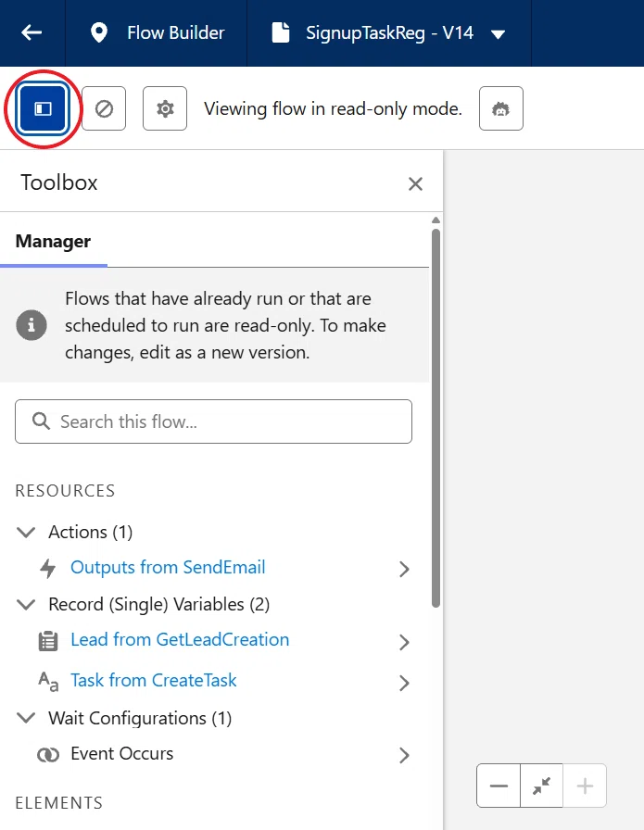
Task: Expand details chevron for Task from CreateTask
Action: [x=405, y=683]
